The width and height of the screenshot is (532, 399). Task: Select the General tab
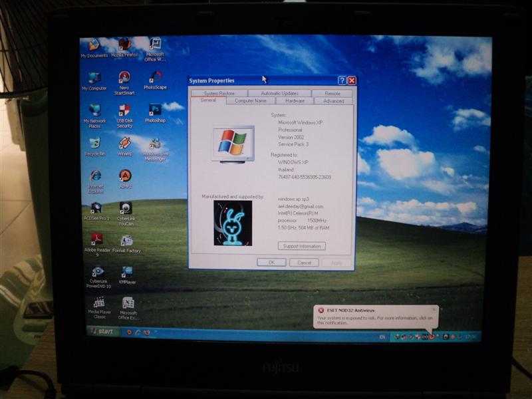[208, 100]
